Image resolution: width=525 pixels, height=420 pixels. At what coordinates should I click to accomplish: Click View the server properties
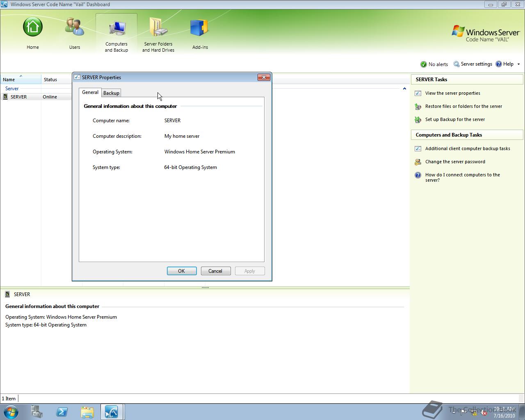point(453,93)
